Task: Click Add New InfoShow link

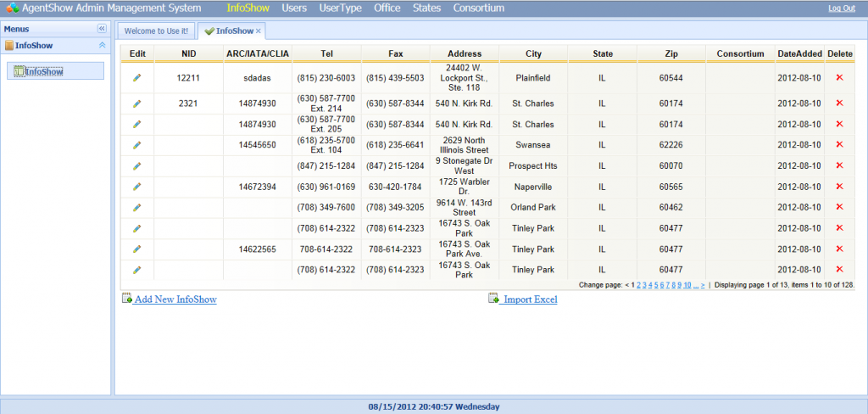Action: 175,299
